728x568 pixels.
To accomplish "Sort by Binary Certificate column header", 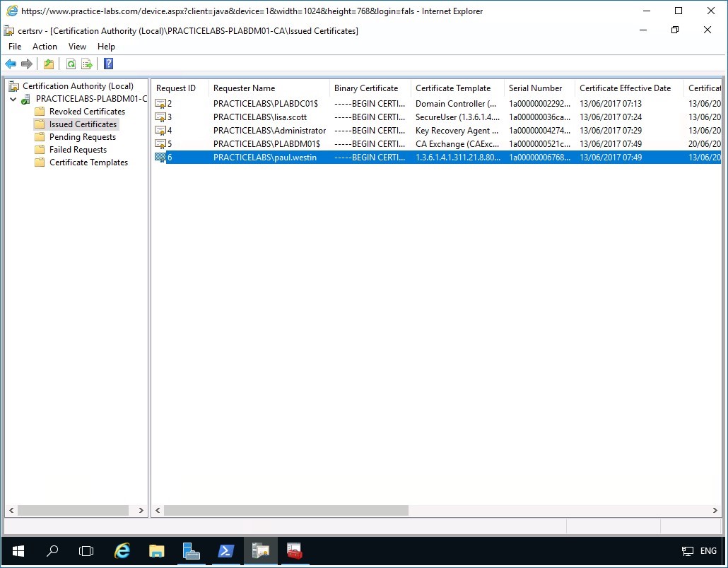I will tap(370, 88).
